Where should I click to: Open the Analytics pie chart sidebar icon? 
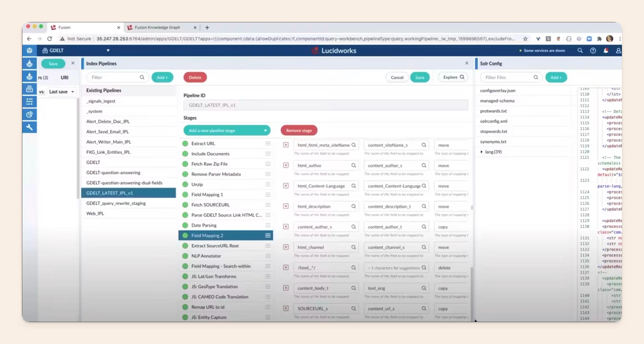[29, 115]
